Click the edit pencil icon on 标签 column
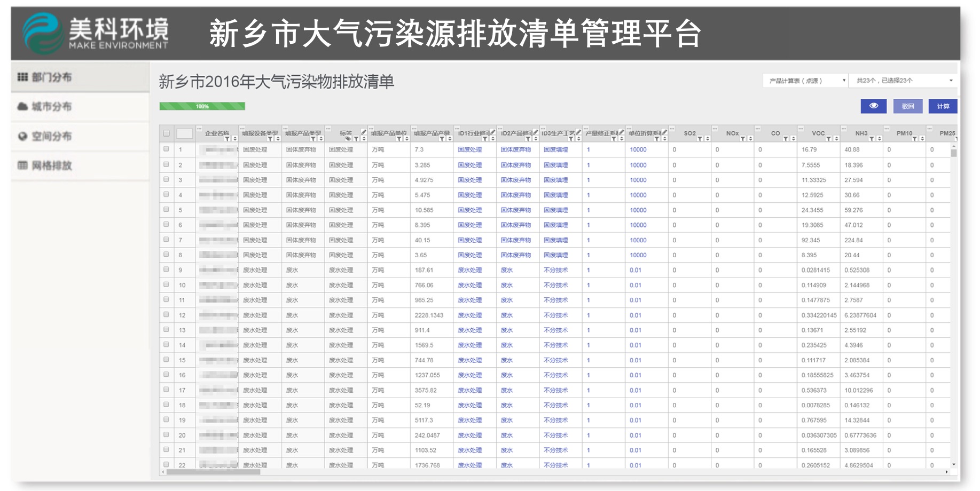Viewport: 980px width, 491px height. click(364, 132)
